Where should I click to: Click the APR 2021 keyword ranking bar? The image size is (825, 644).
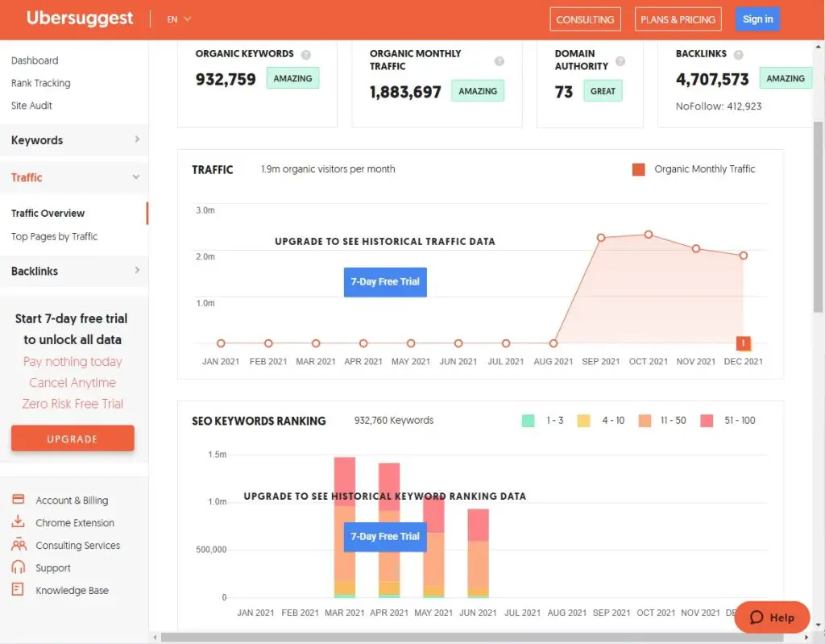389,530
